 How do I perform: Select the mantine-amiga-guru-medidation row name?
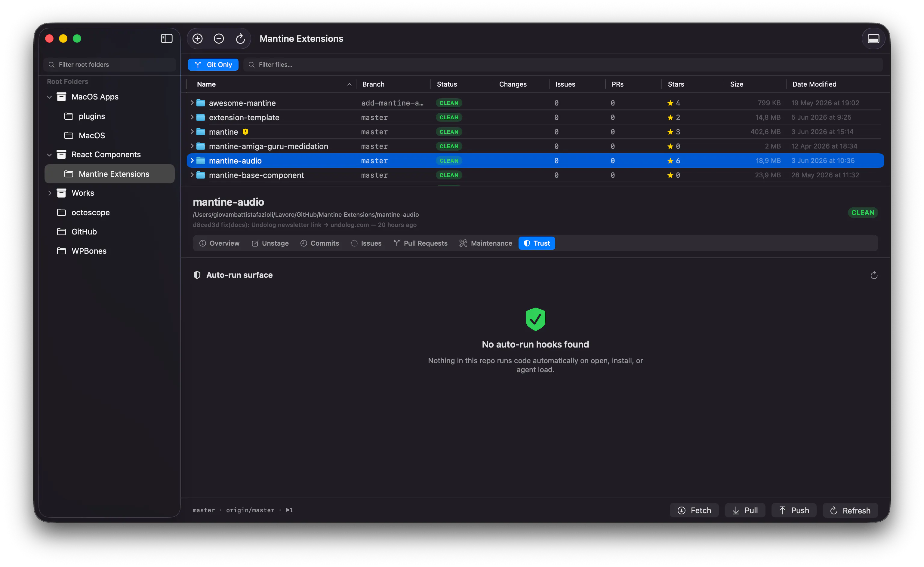pos(268,146)
